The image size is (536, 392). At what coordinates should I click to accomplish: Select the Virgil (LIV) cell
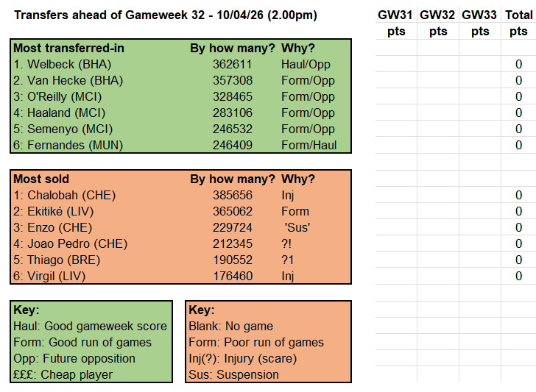[x=49, y=276]
